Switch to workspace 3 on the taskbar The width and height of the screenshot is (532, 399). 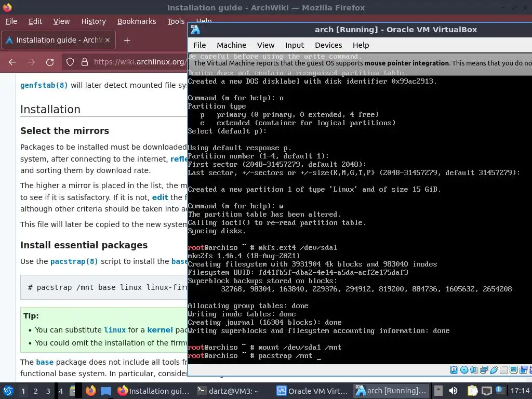click(48, 391)
